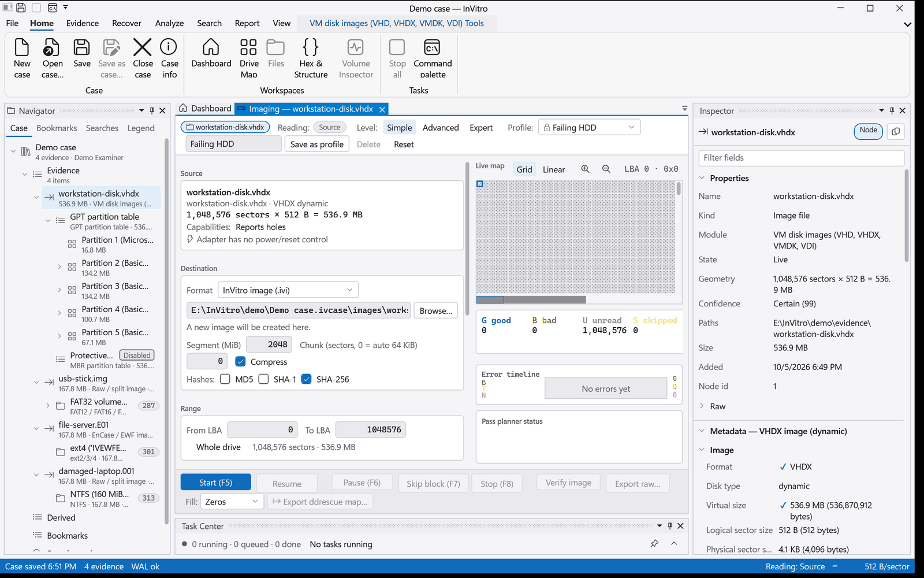924x578 pixels.
Task: Open the Evidence ribbon tab
Action: tap(83, 23)
